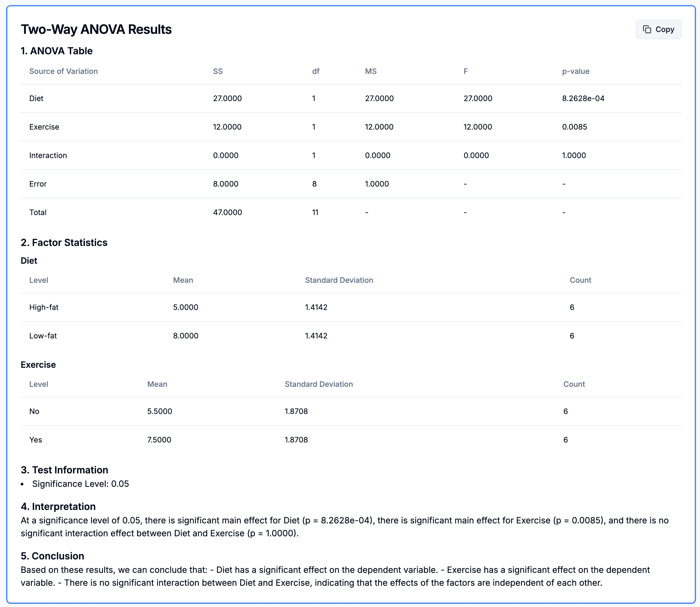The width and height of the screenshot is (700, 607).
Task: Click the Interaction p-value 1.0000 cell
Action: (574, 155)
